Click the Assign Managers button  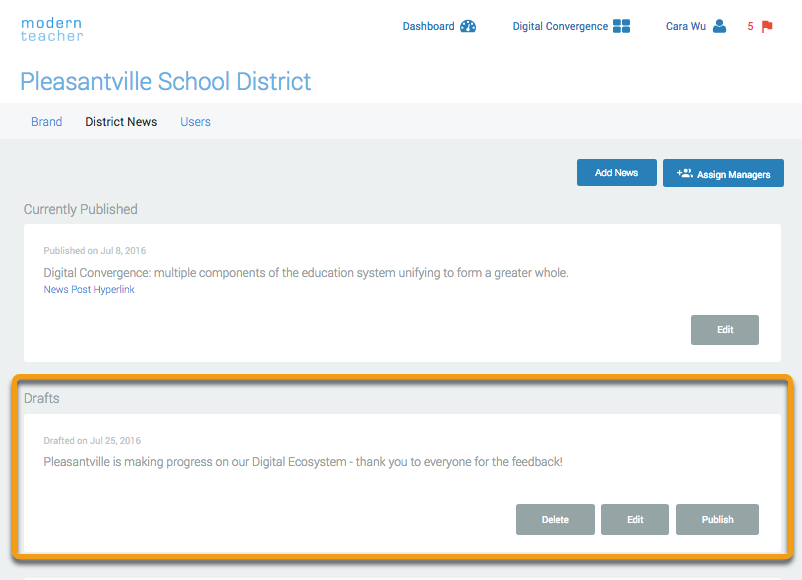(723, 173)
